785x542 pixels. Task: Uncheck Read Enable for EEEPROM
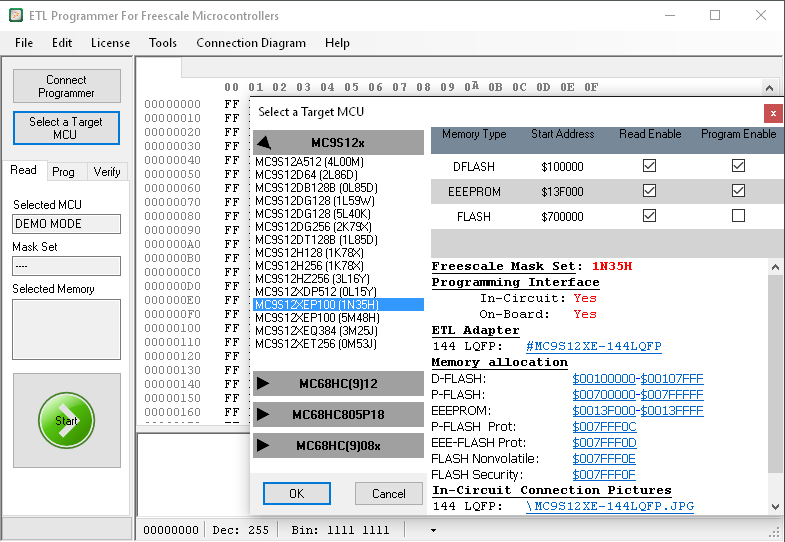click(649, 191)
